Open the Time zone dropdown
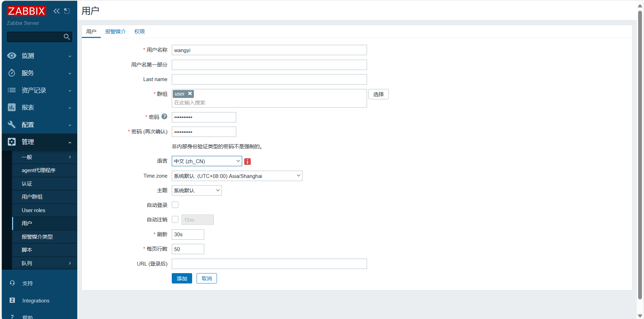Screen dimensions: 644x319 [x=237, y=176]
